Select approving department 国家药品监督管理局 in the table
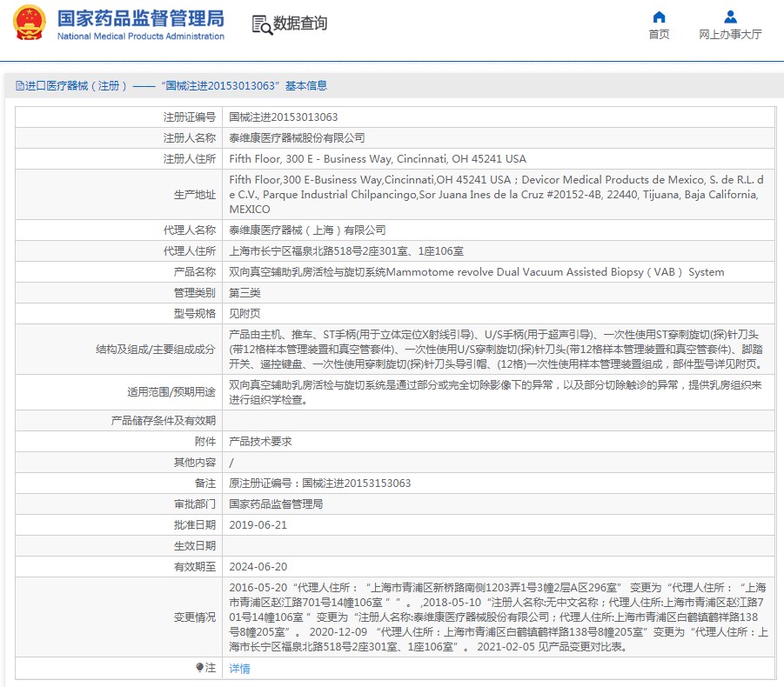 [x=276, y=504]
